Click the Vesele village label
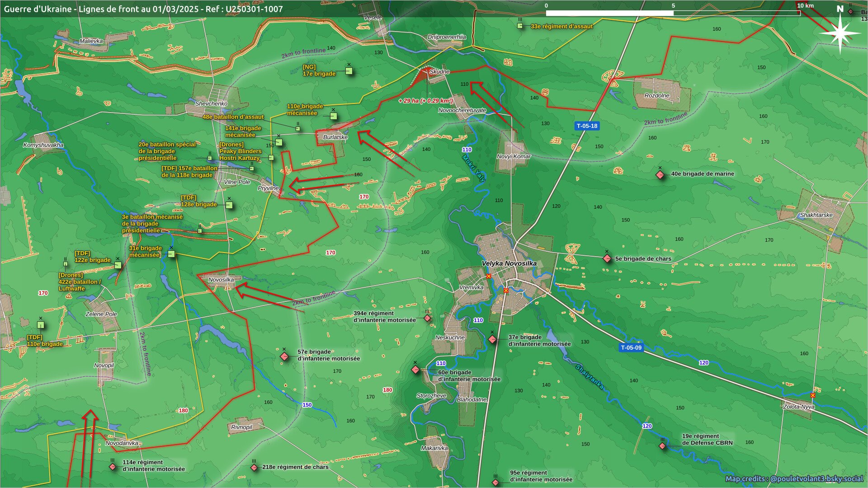 click(373, 18)
